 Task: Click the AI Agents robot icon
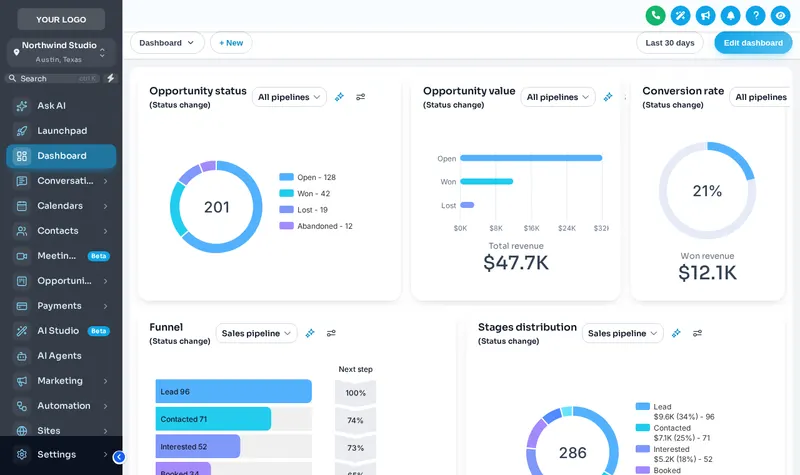(22, 356)
